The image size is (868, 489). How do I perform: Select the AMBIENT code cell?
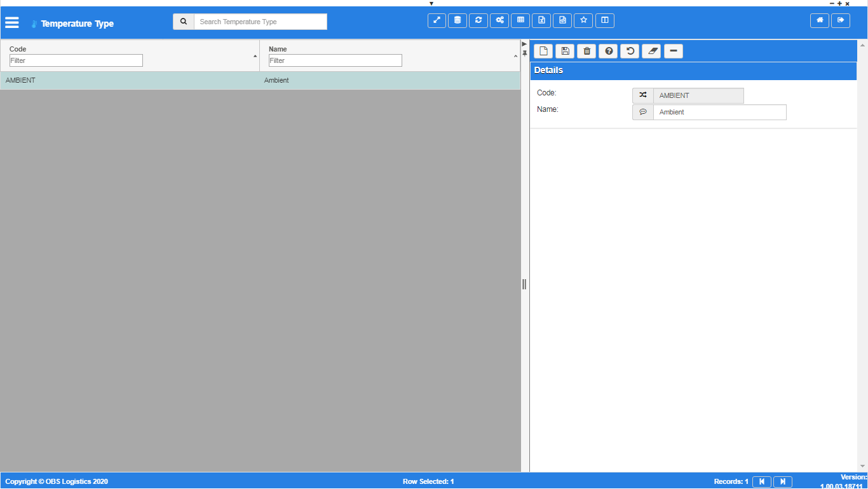coord(130,81)
